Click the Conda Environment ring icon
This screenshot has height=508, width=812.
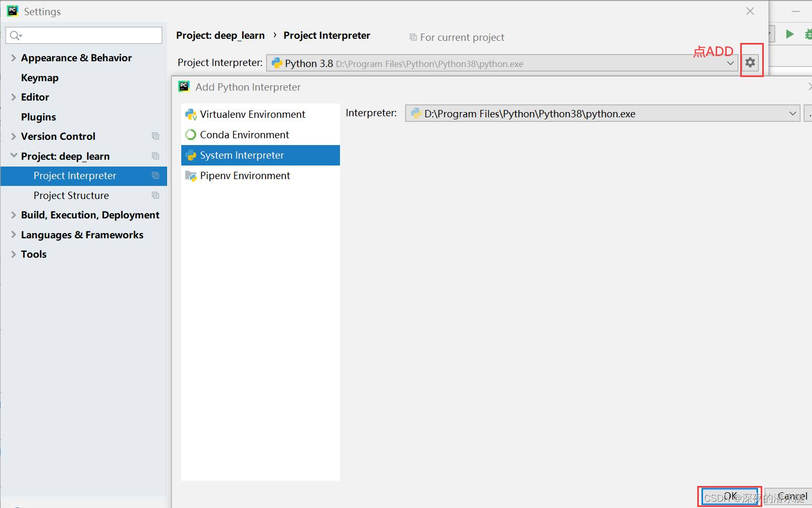pos(191,135)
